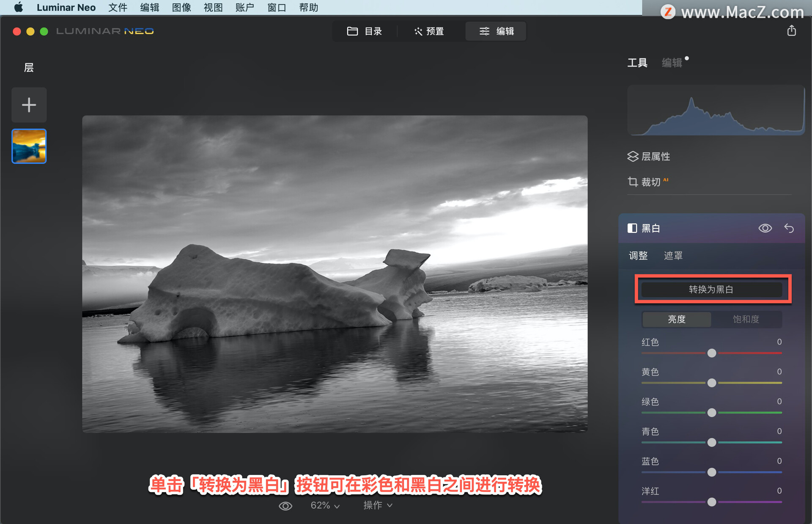This screenshot has height=524, width=812.
Task: Open the 窗口 menu
Action: tap(277, 7)
